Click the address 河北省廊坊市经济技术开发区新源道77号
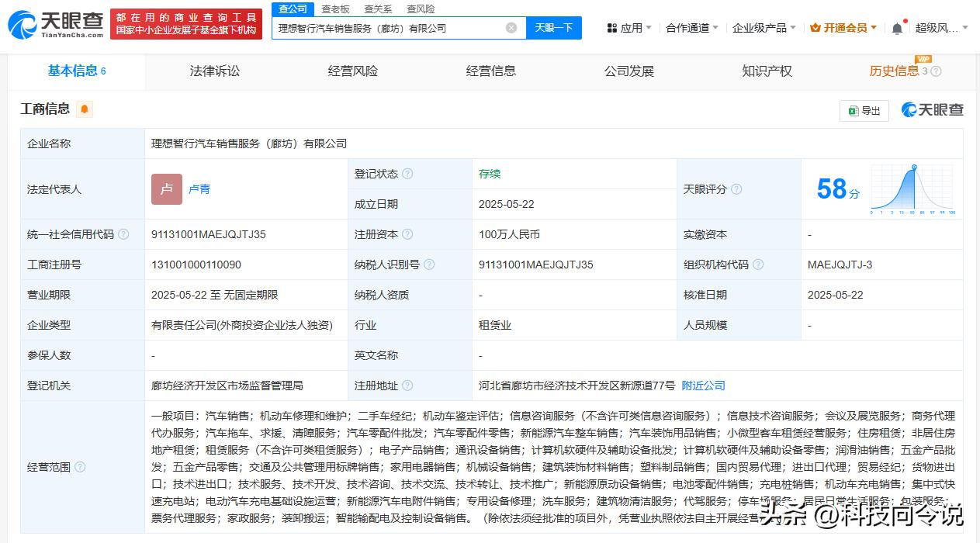 point(577,386)
